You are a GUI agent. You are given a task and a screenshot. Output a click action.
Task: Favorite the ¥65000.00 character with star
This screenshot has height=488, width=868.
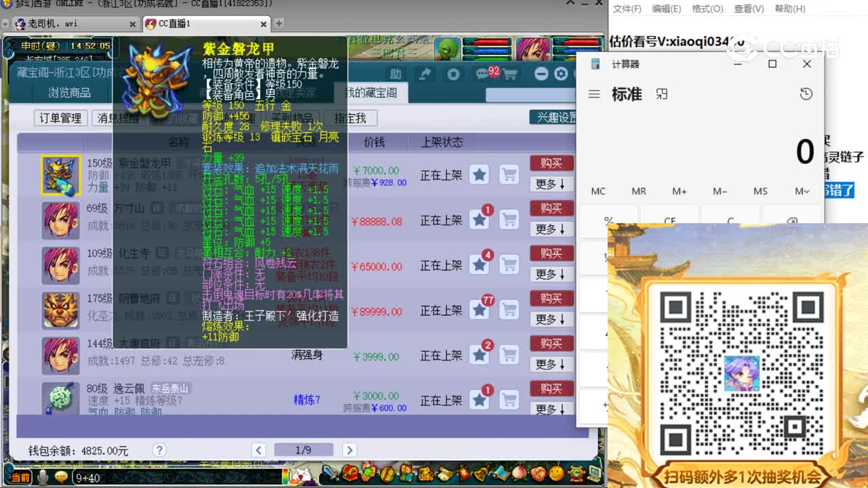tap(479, 265)
